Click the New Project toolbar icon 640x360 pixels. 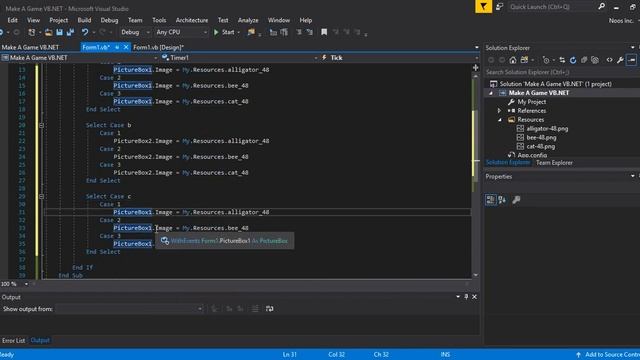[32, 32]
